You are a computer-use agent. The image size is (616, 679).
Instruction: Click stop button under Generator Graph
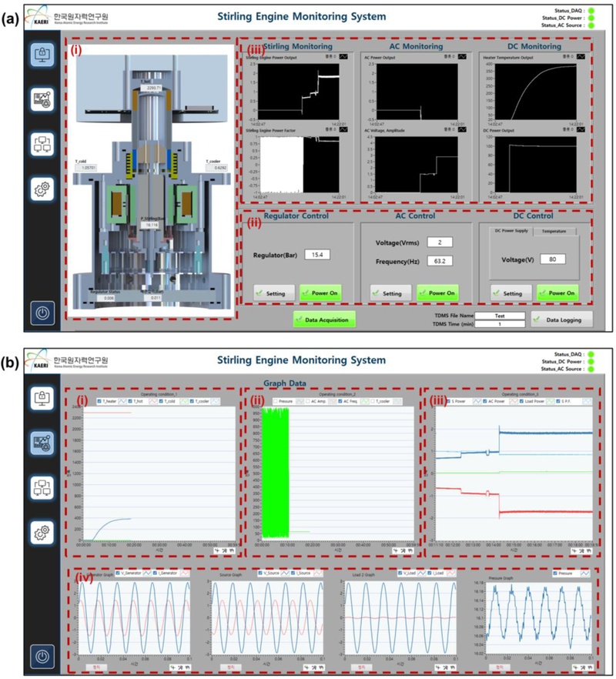point(96,667)
